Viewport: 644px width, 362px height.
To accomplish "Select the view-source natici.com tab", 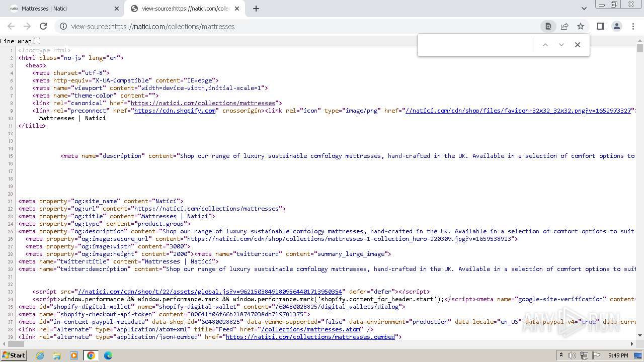I will click(x=184, y=9).
